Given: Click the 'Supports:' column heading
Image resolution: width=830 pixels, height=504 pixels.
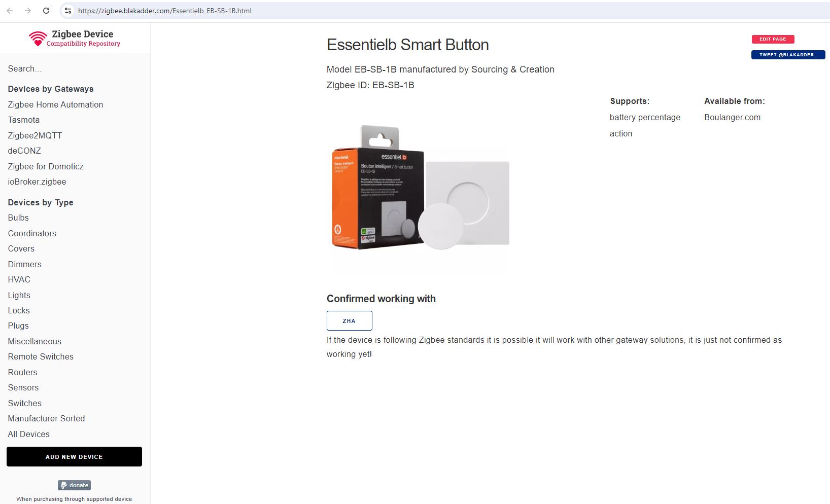Looking at the screenshot, I should [x=630, y=101].
